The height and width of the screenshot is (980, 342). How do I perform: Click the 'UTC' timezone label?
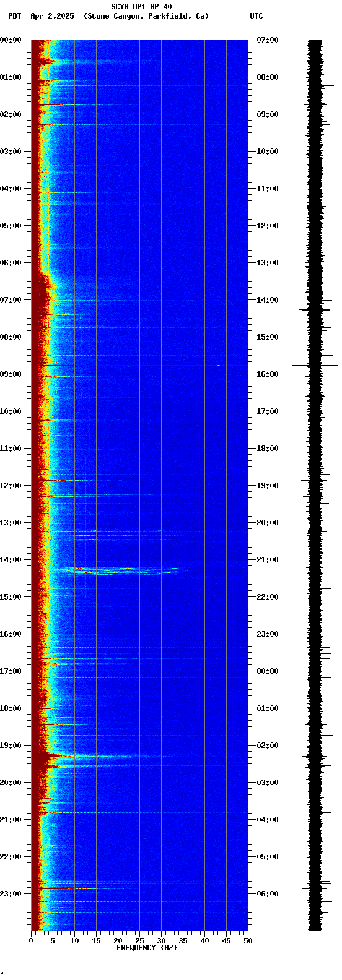click(x=256, y=16)
